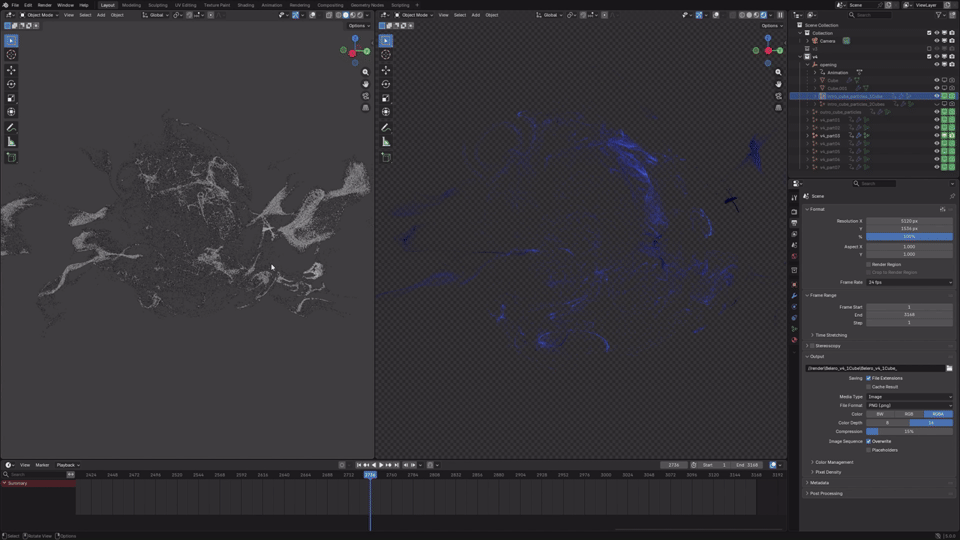Open the Material properties tab

[794, 340]
